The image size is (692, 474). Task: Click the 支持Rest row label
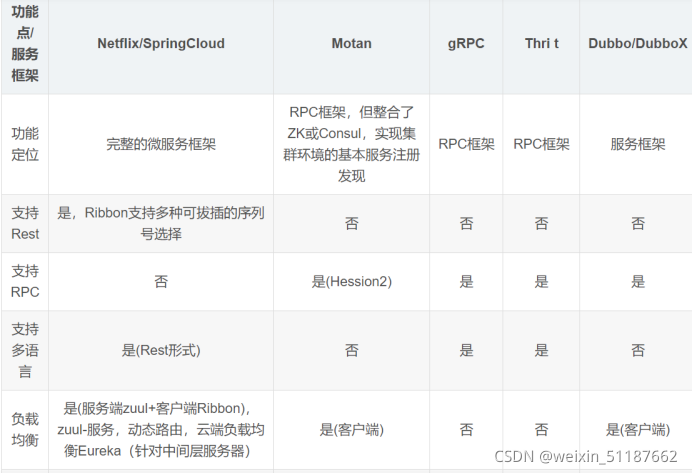tap(25, 223)
